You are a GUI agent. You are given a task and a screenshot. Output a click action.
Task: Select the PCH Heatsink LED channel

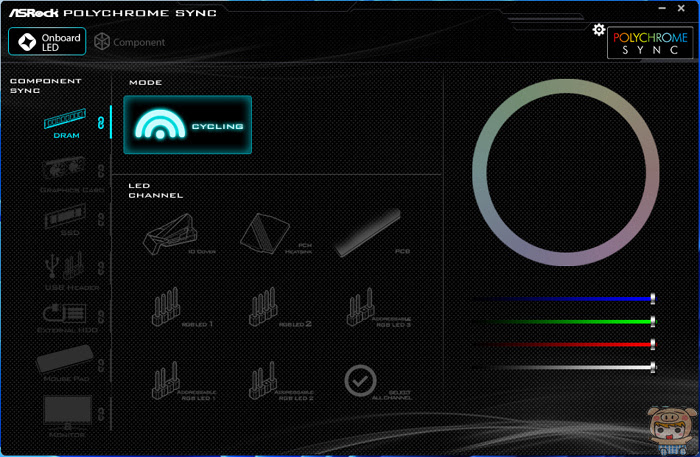[x=274, y=233]
